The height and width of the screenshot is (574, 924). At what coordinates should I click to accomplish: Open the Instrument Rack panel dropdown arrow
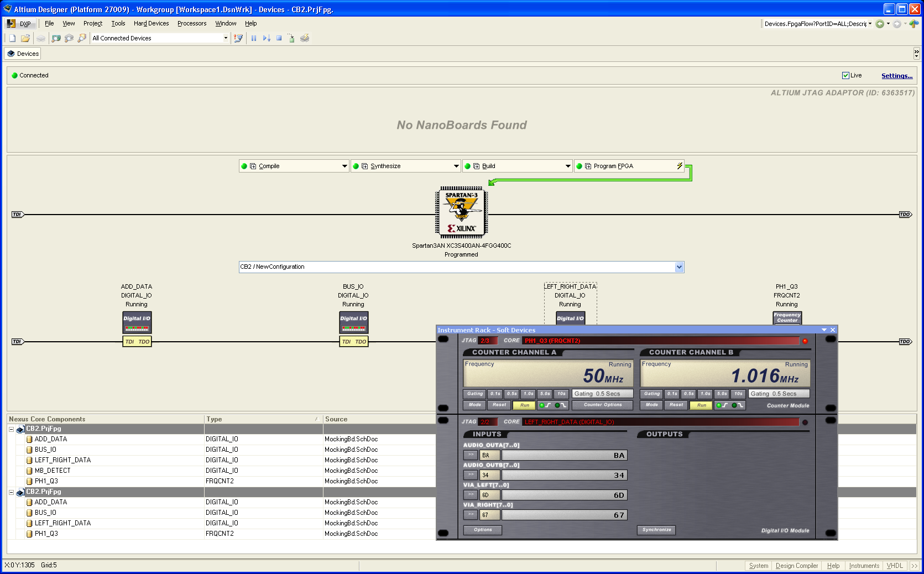click(824, 330)
